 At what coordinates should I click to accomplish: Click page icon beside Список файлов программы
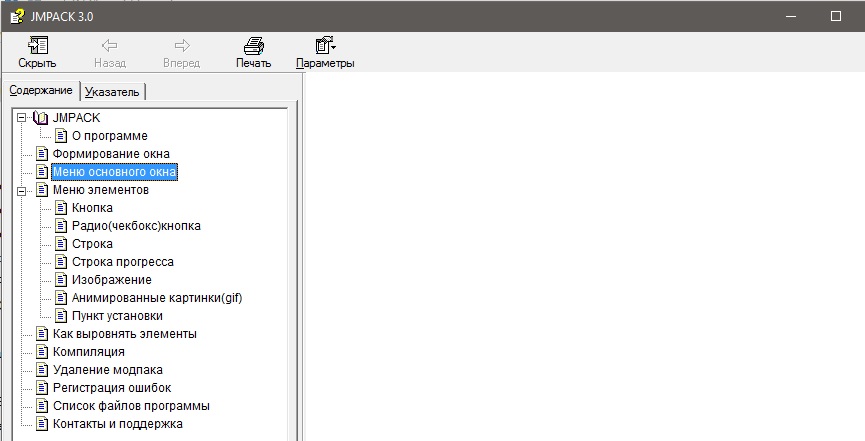tap(42, 406)
